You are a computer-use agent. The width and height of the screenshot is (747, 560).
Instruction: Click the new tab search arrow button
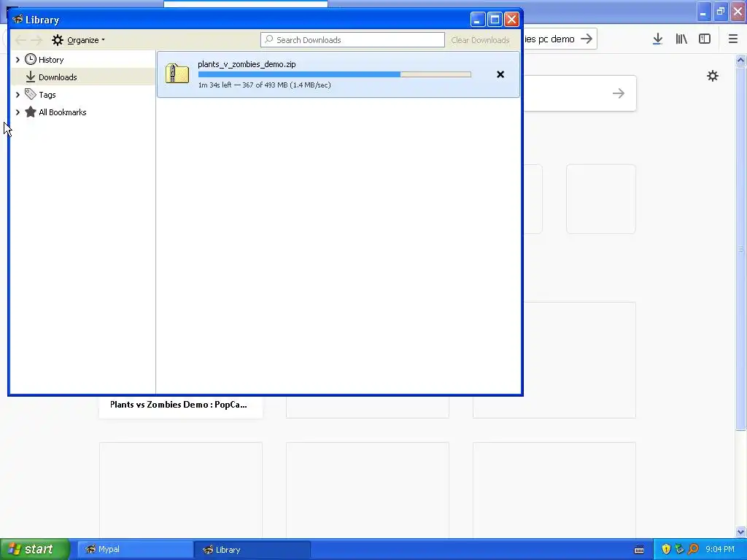click(x=619, y=93)
